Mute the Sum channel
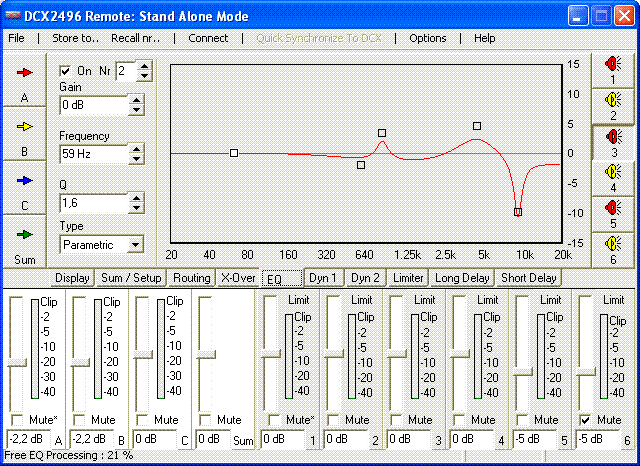640x466 pixels. coord(205,420)
